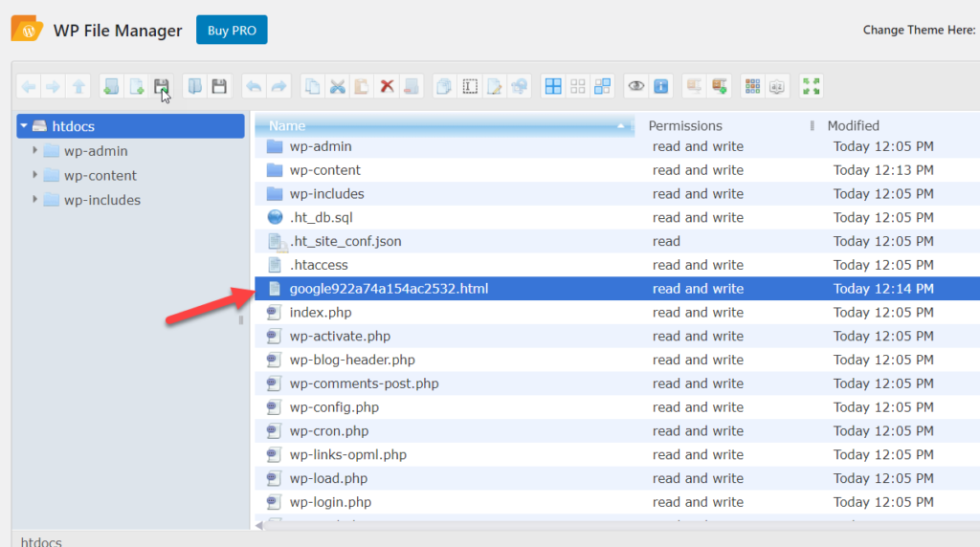Select wp-content folder in the sidebar tree

click(100, 175)
